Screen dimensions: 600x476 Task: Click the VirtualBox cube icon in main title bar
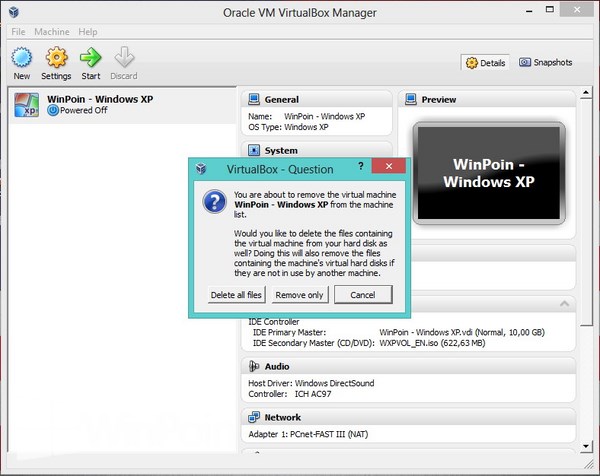pyautogui.click(x=14, y=12)
